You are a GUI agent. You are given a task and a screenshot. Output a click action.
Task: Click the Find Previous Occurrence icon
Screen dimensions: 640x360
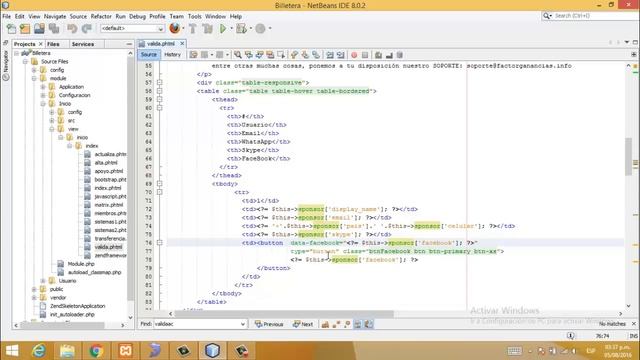pos(248,55)
